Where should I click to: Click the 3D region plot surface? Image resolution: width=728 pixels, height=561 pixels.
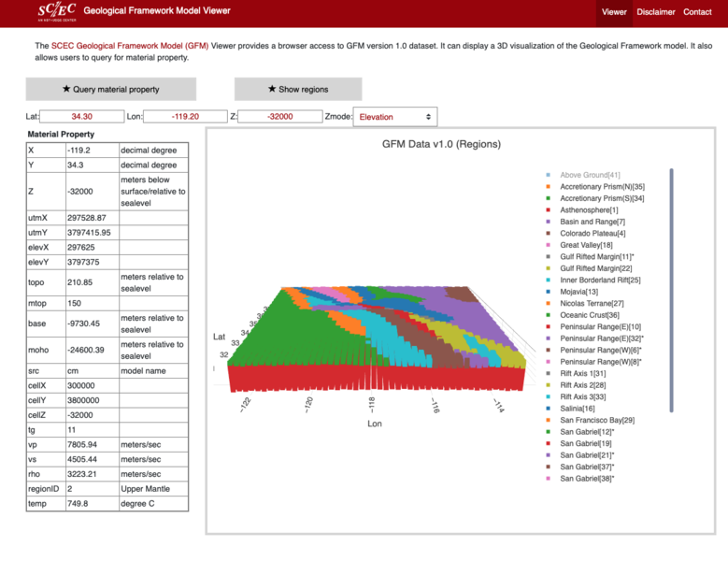pyautogui.click(x=376, y=339)
